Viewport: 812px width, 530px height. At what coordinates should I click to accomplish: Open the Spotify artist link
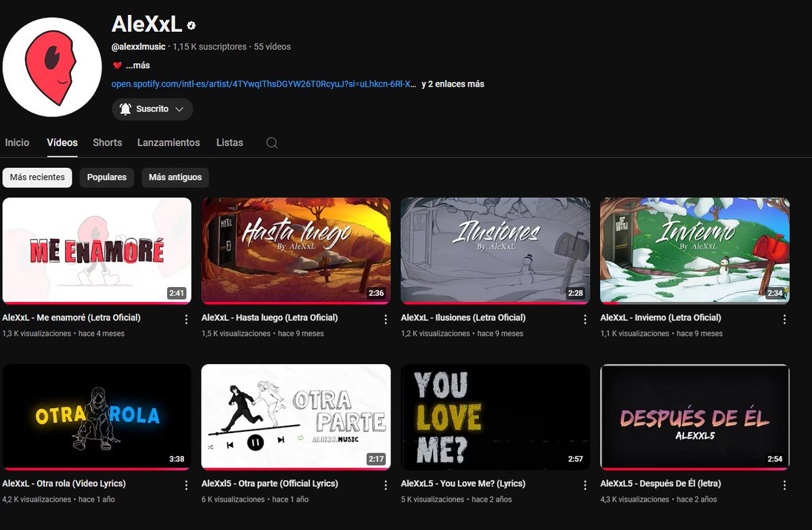tap(264, 85)
